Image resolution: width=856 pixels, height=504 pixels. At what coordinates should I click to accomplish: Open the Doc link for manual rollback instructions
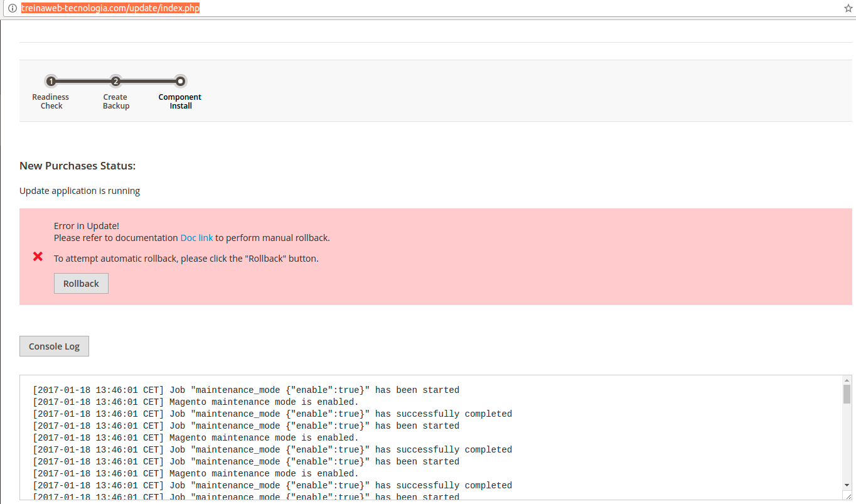tap(196, 237)
